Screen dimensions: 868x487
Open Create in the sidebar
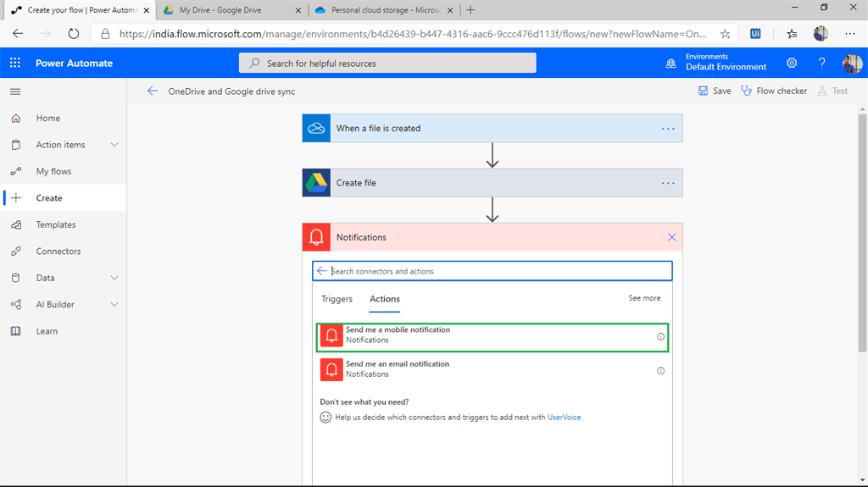coord(63,198)
